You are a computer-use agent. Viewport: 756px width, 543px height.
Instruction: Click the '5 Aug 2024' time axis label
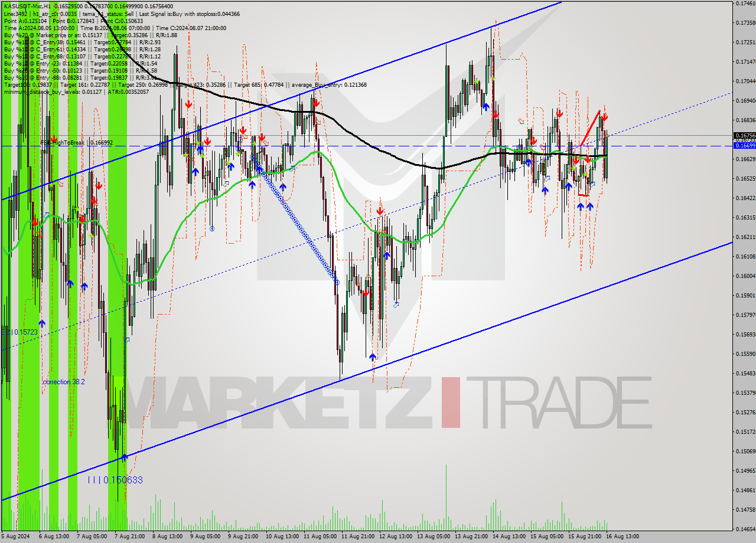click(15, 537)
